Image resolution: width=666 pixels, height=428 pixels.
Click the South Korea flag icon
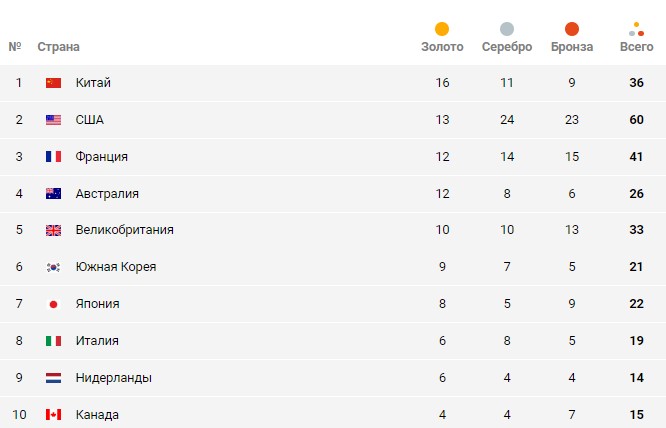[54, 267]
